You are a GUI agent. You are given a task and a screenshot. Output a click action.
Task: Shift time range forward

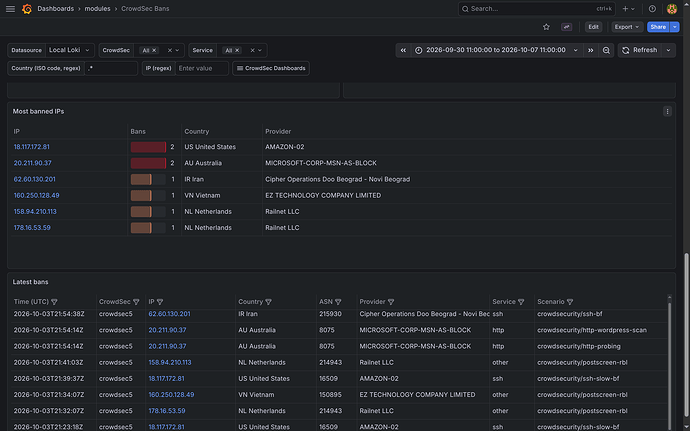(x=591, y=50)
